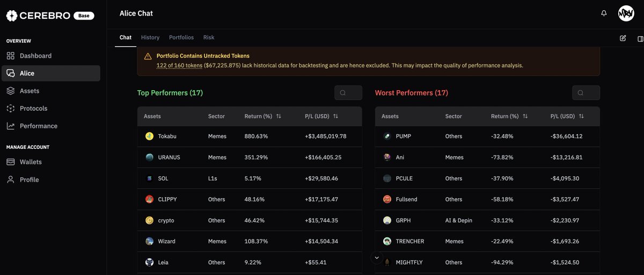The height and width of the screenshot is (275, 644).
Task: Click the MIGHTFLY token icon
Action: [x=387, y=263]
